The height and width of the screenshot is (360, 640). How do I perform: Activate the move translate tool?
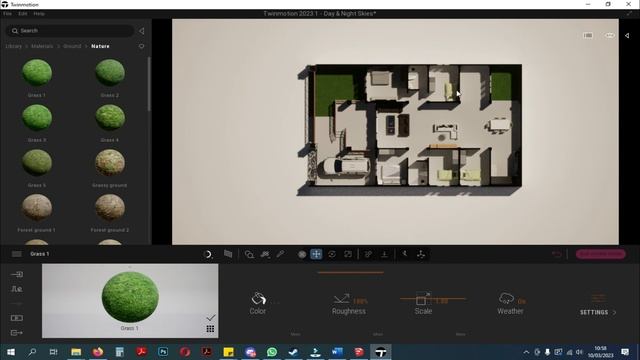[316, 254]
